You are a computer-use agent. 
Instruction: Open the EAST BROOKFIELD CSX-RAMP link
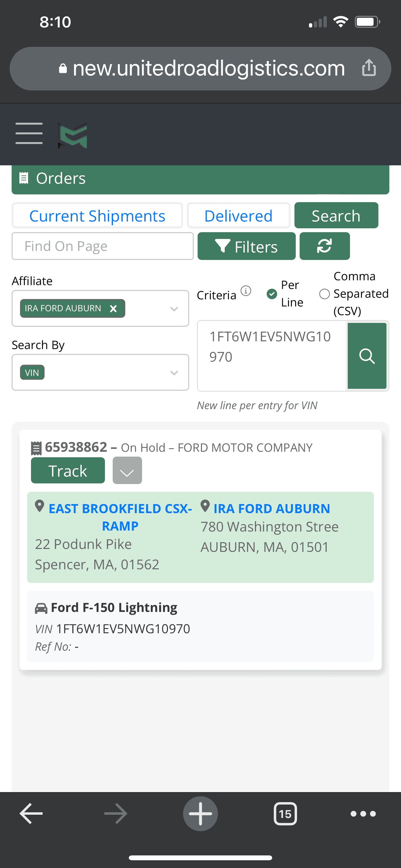pos(120,517)
